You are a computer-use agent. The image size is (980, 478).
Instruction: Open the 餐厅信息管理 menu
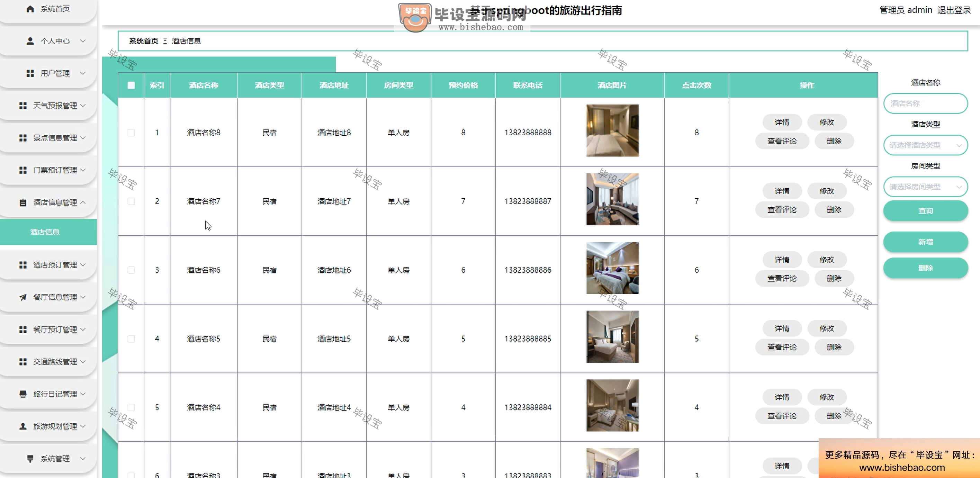48,297
